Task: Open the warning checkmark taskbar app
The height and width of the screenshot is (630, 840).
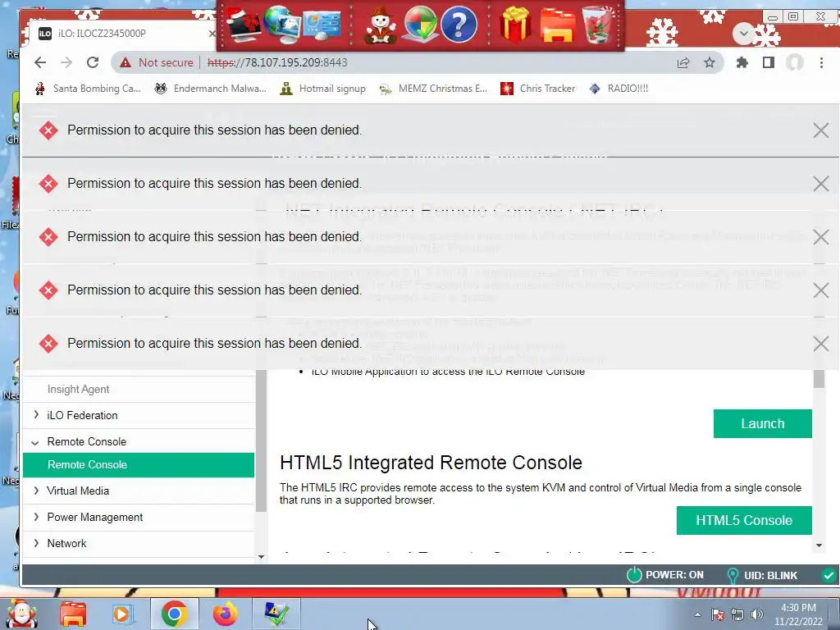Action: (x=276, y=614)
